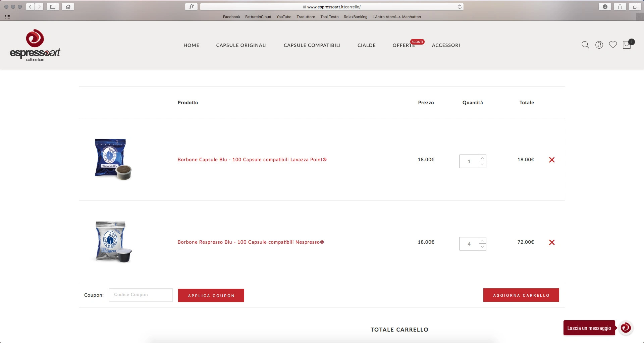Click the Safari home button
644x343 pixels.
click(68, 7)
